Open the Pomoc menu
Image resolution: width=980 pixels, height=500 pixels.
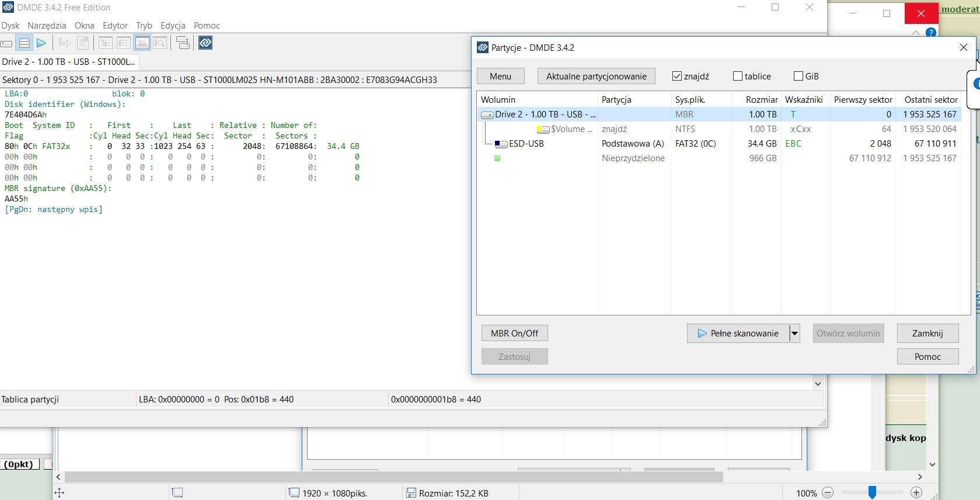(x=207, y=26)
